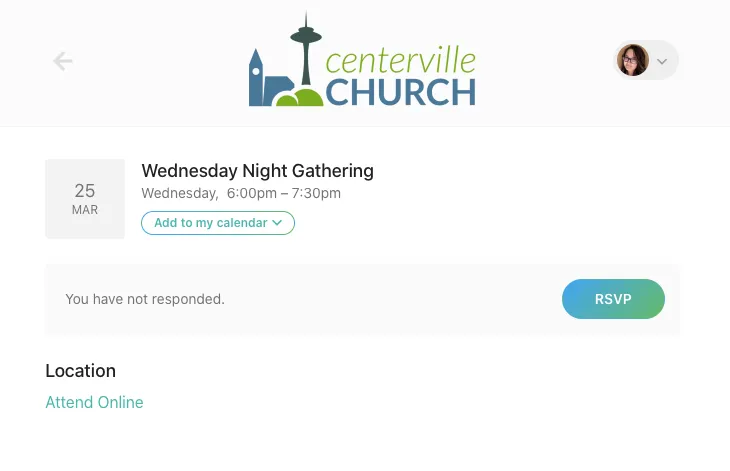This screenshot has width=730, height=471.
Task: Click the user profile avatar photo
Action: click(x=632, y=60)
